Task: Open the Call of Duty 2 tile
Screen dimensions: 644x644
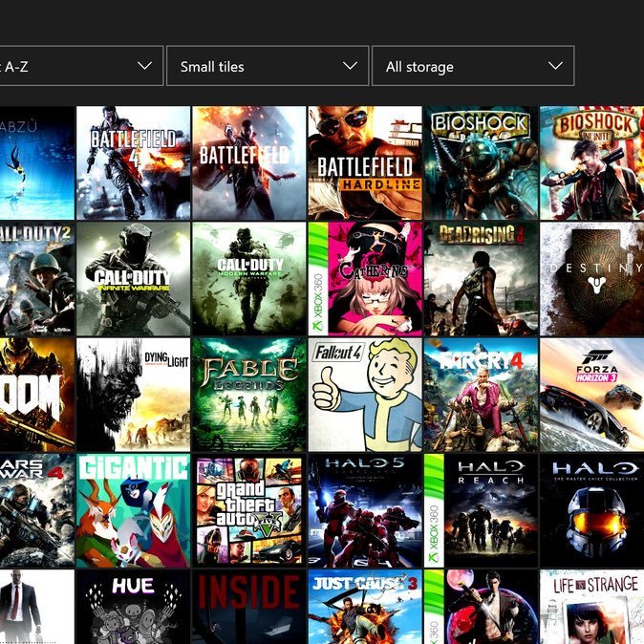Action: pos(37,279)
